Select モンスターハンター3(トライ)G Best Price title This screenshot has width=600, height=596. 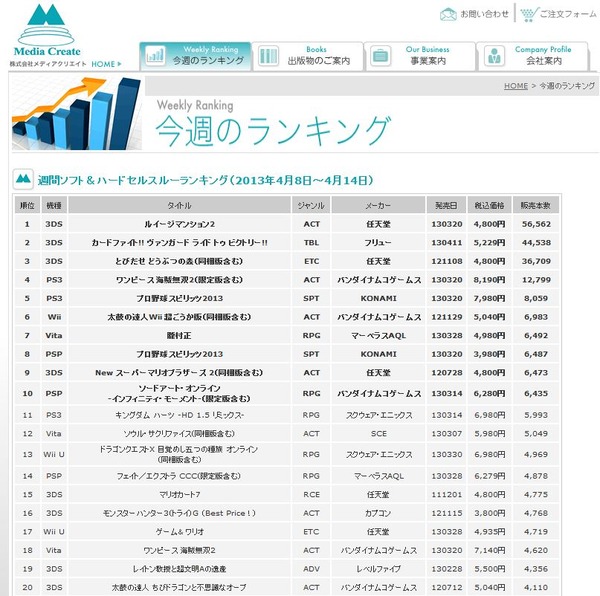(x=179, y=513)
